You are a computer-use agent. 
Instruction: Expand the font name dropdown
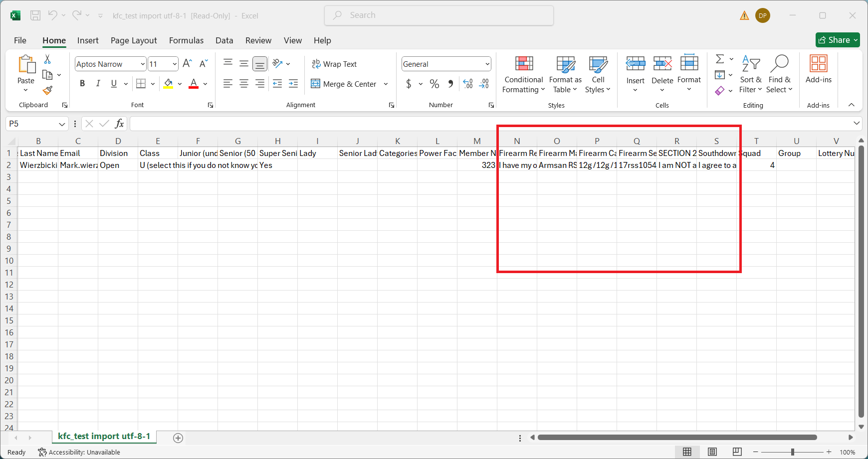tap(143, 64)
